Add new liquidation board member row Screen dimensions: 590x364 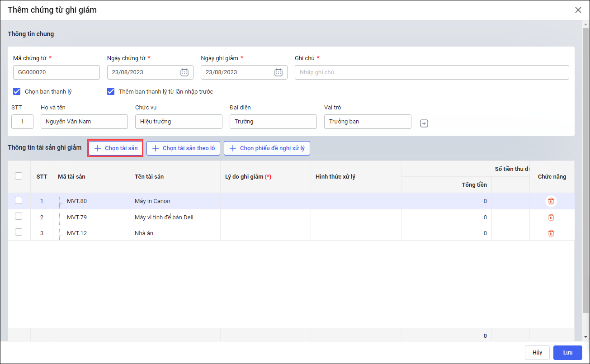(x=424, y=123)
